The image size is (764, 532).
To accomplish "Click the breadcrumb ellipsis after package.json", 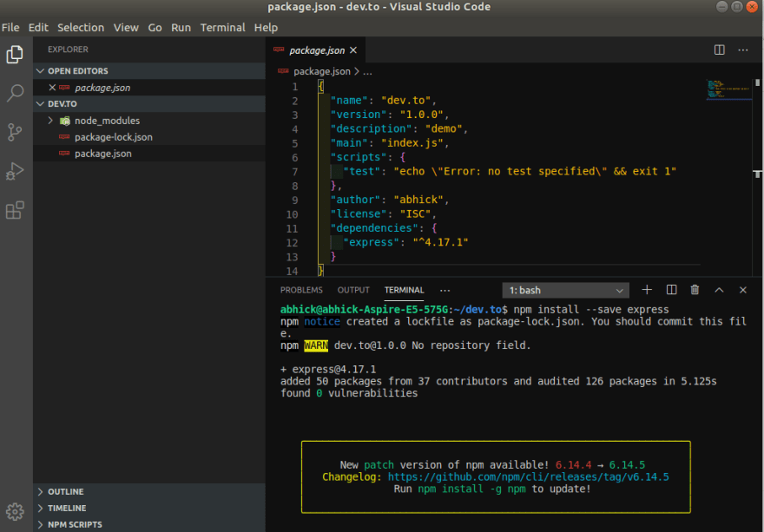I will (x=367, y=72).
